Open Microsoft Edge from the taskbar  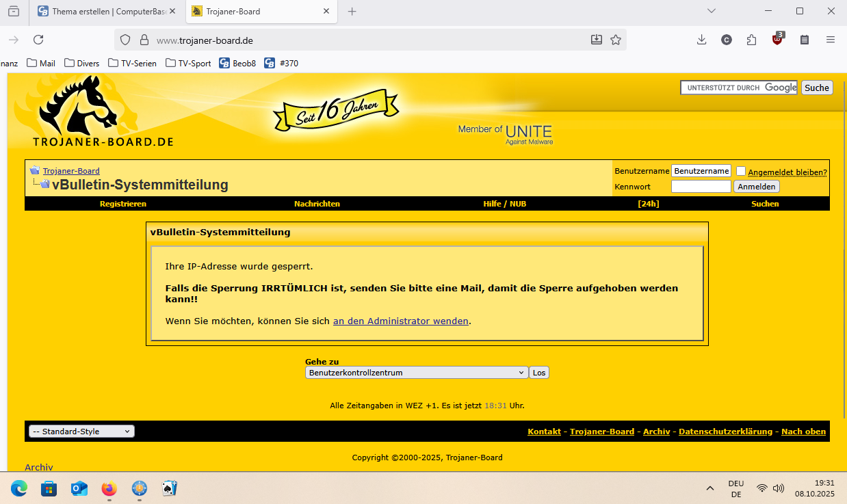[19, 488]
